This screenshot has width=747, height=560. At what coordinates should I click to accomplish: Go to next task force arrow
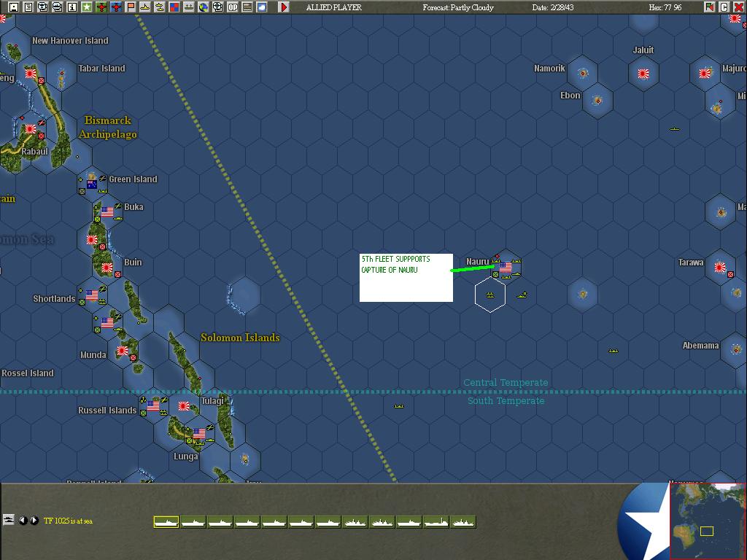coord(34,521)
